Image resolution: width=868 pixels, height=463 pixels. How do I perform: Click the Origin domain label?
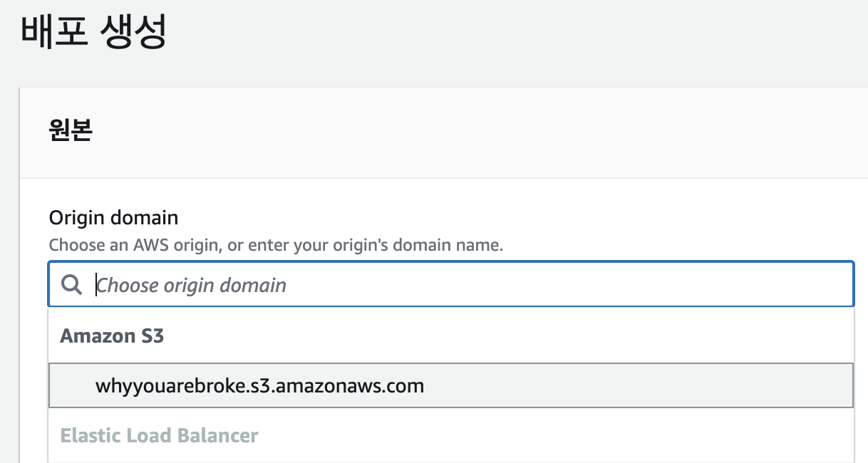(113, 217)
